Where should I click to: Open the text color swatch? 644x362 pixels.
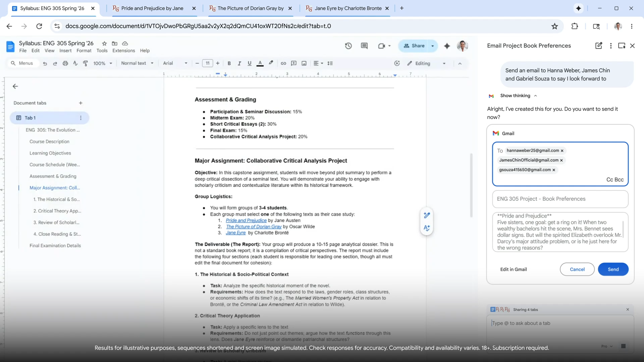260,63
